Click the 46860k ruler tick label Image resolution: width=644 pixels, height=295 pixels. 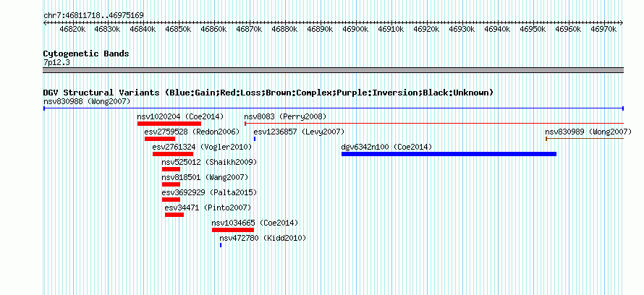[x=213, y=30]
